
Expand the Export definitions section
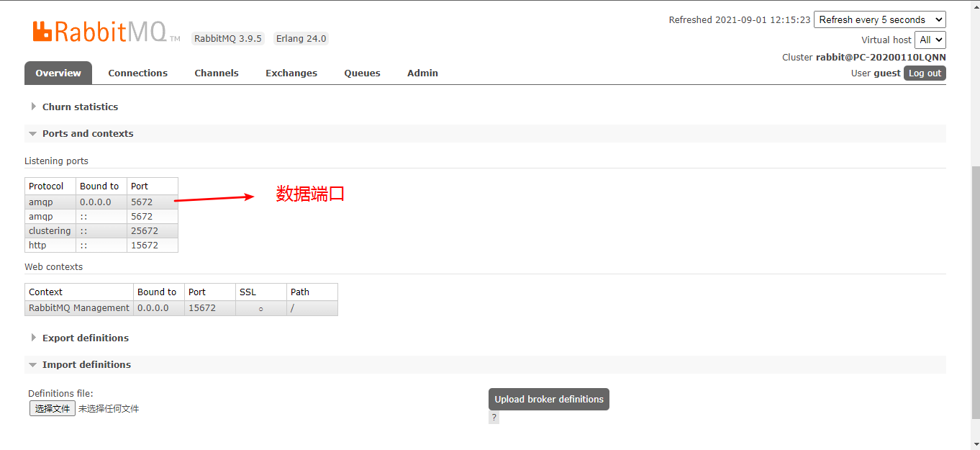coord(85,338)
